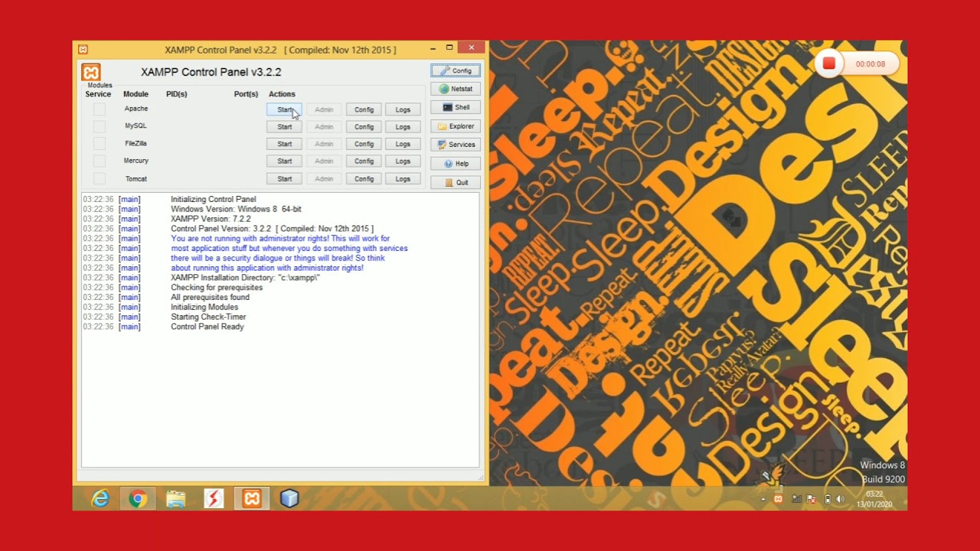Click the Help button
The width and height of the screenshot is (980, 551).
(456, 164)
